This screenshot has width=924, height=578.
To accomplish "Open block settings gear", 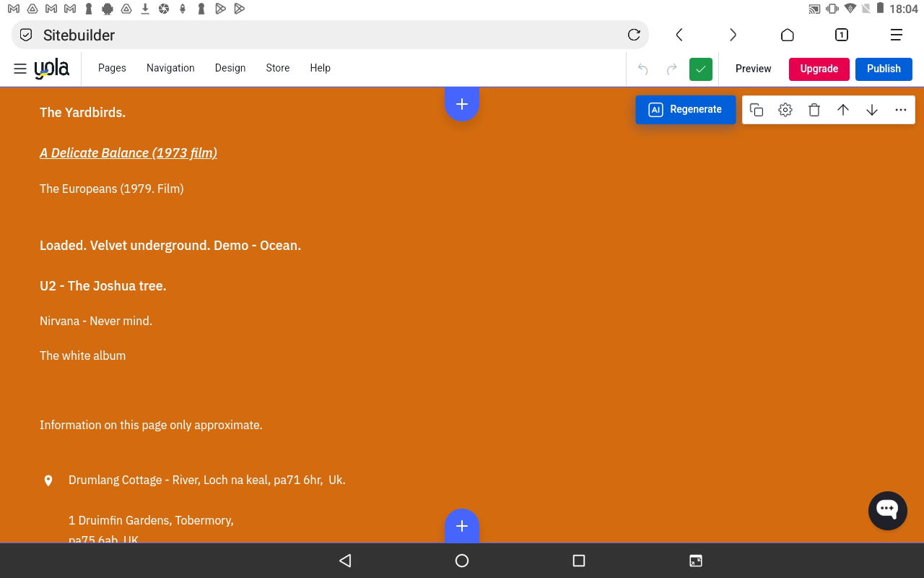I will point(785,110).
